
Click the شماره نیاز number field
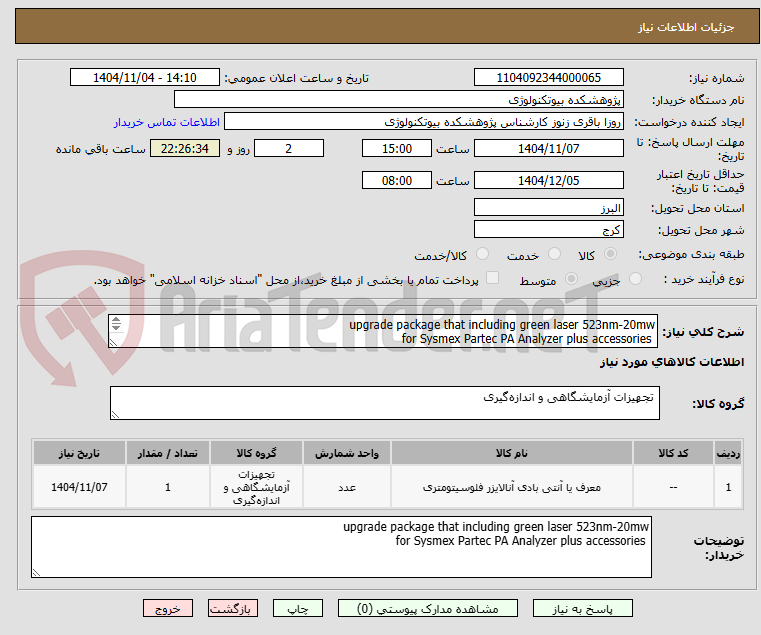[548, 77]
